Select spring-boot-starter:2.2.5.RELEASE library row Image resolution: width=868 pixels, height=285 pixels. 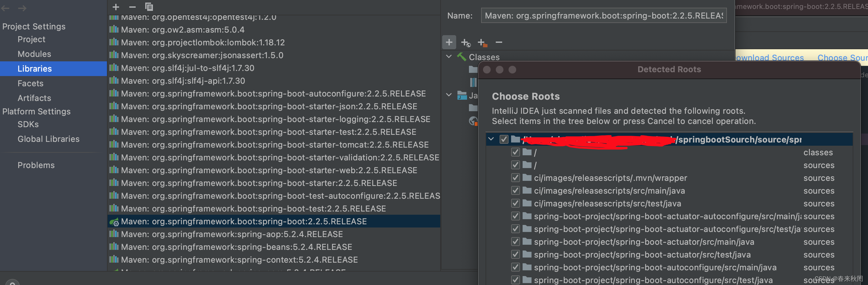274,183
